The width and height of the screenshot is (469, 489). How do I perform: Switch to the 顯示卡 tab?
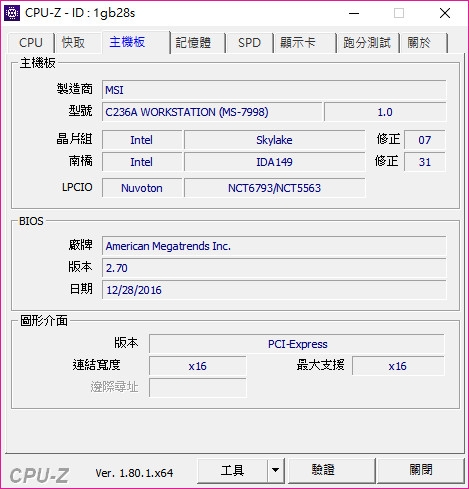click(305, 43)
